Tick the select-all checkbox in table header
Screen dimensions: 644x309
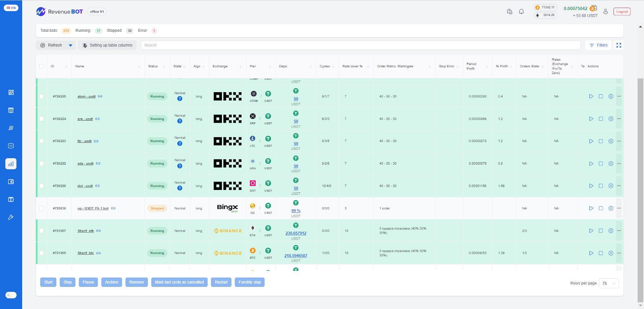(x=41, y=66)
